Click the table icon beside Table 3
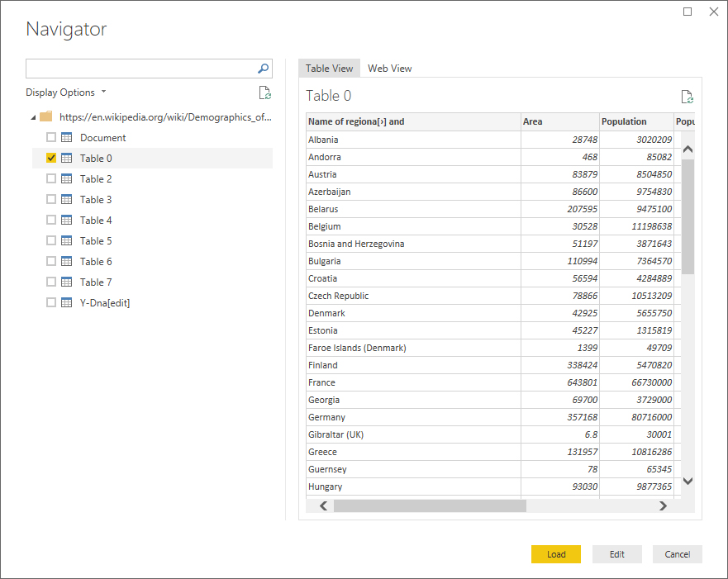Image resolution: width=728 pixels, height=579 pixels. pos(67,200)
